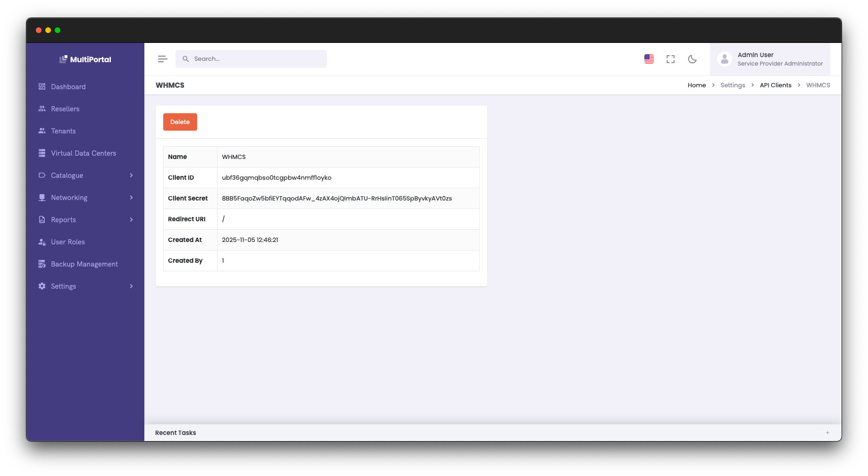Click the Reports document icon
This screenshot has width=868, height=476.
[42, 219]
